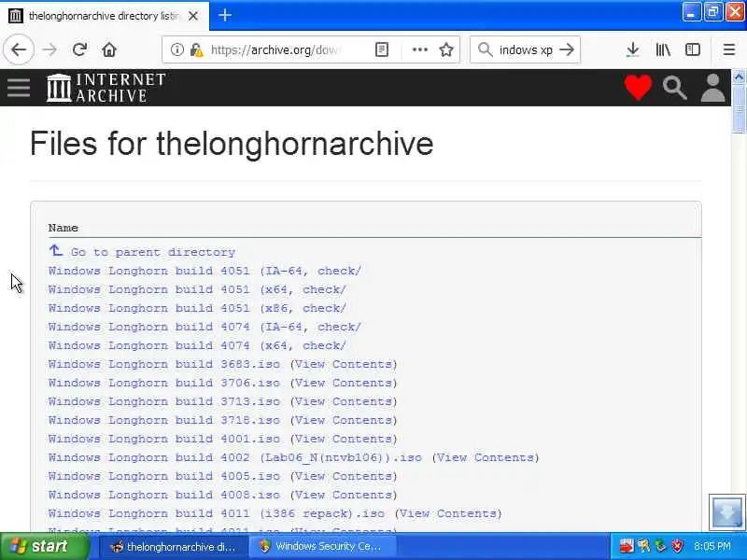Download Windows Longhorn build 3706.iso
The width and height of the screenshot is (747, 560).
click(x=164, y=383)
